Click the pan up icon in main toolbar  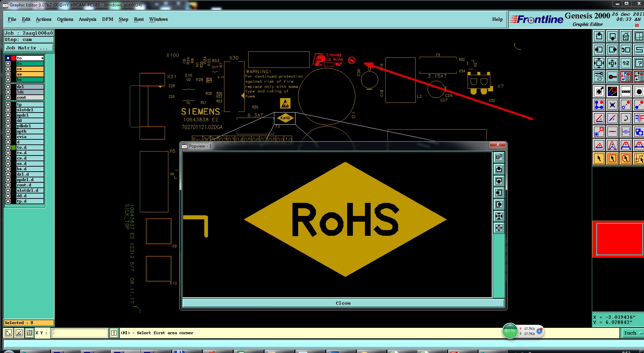point(599,36)
